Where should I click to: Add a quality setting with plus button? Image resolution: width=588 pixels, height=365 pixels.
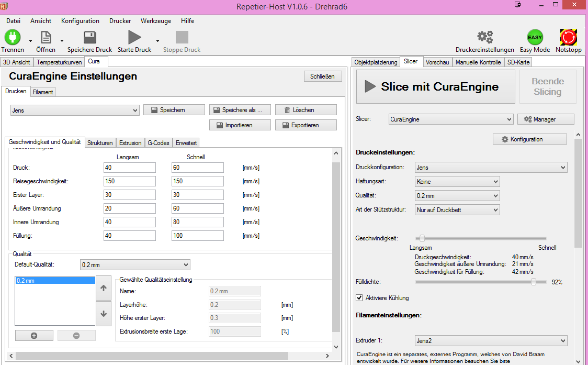(34, 335)
